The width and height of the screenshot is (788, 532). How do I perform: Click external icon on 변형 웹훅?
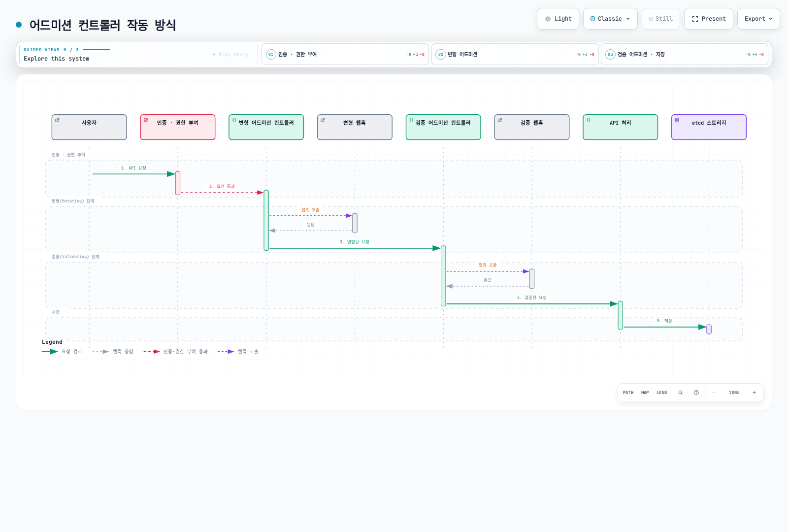[323, 120]
